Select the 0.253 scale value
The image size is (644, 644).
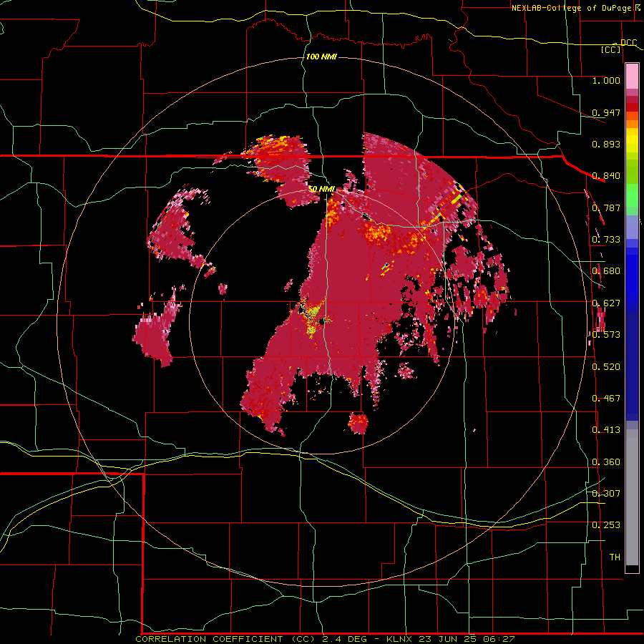606,525
